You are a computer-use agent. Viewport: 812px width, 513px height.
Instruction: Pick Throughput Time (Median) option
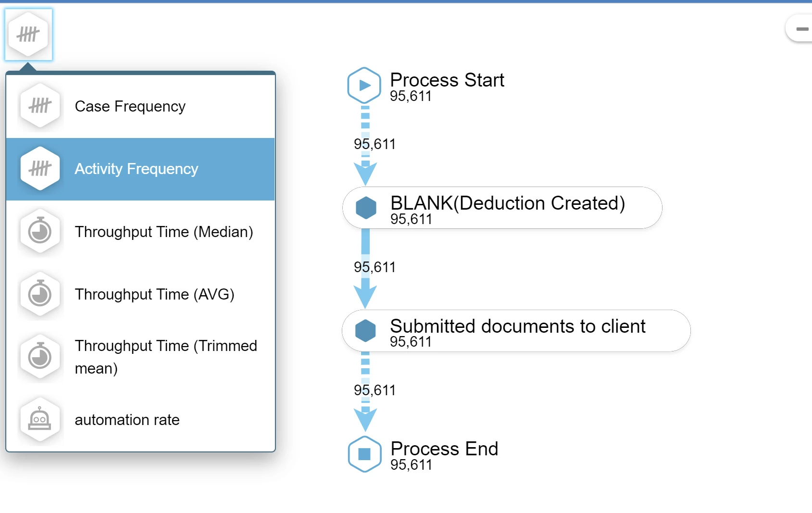point(163,232)
